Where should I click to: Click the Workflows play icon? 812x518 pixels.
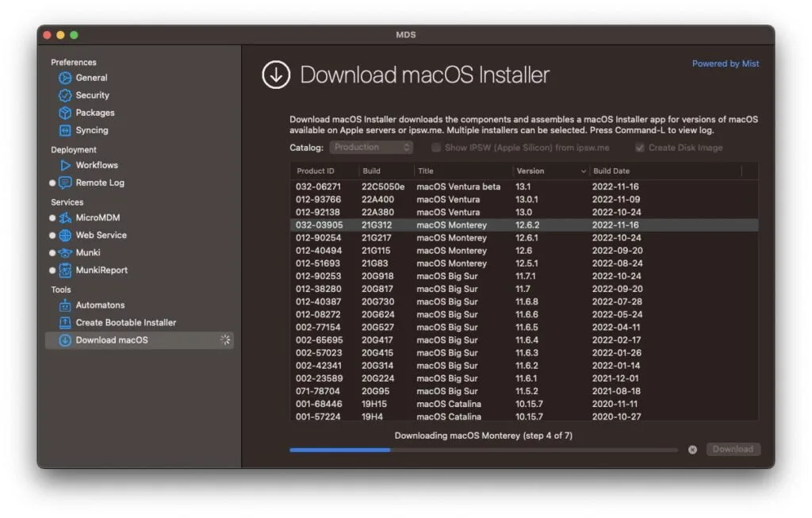tap(65, 165)
